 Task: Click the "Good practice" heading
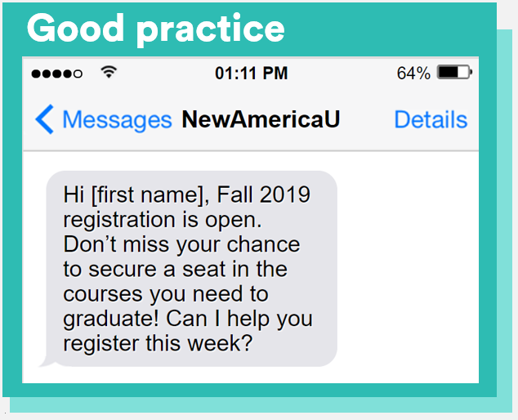[x=155, y=29]
